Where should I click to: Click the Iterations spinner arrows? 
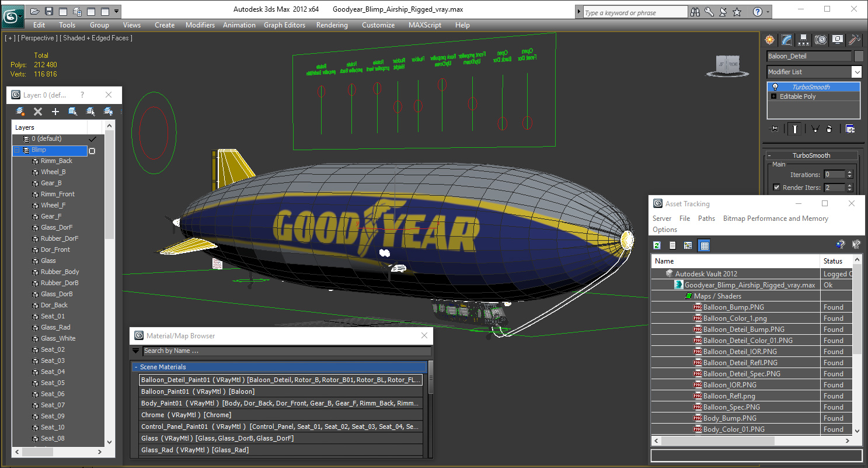849,175
